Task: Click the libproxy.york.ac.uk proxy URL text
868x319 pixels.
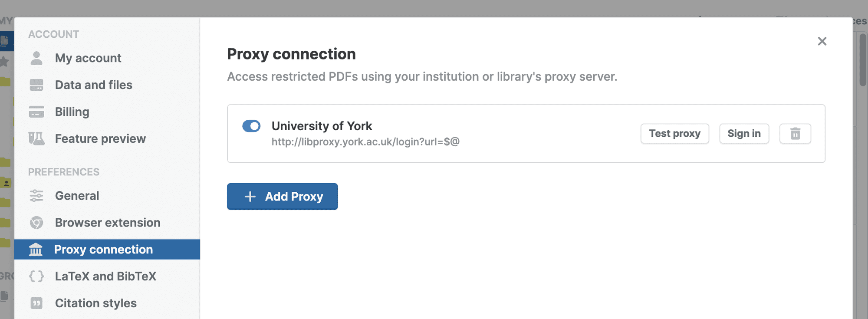Action: [x=365, y=142]
